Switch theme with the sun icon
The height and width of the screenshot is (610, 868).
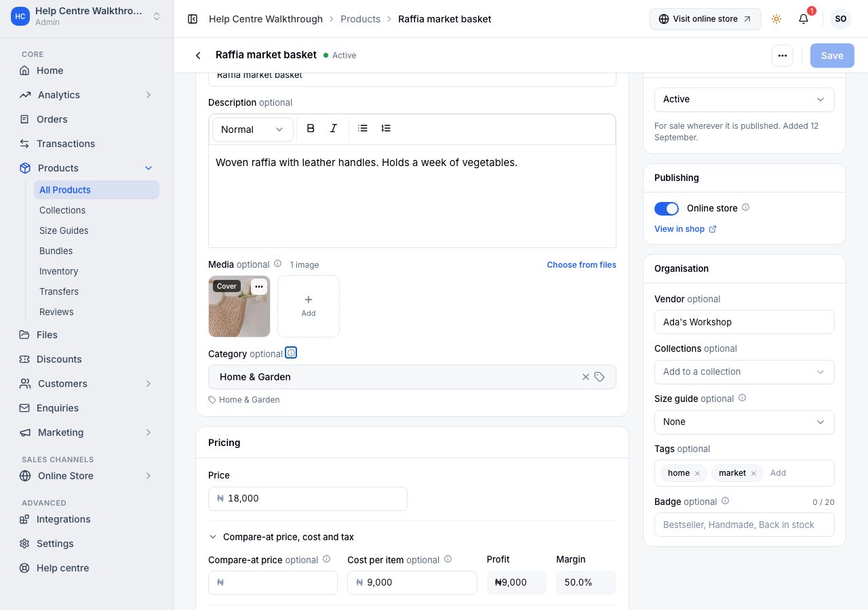(x=776, y=19)
